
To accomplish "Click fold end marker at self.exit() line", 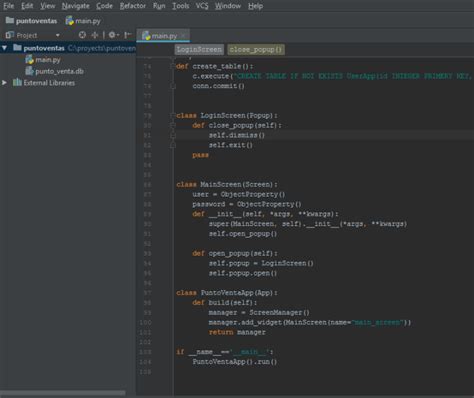I will (x=173, y=145).
